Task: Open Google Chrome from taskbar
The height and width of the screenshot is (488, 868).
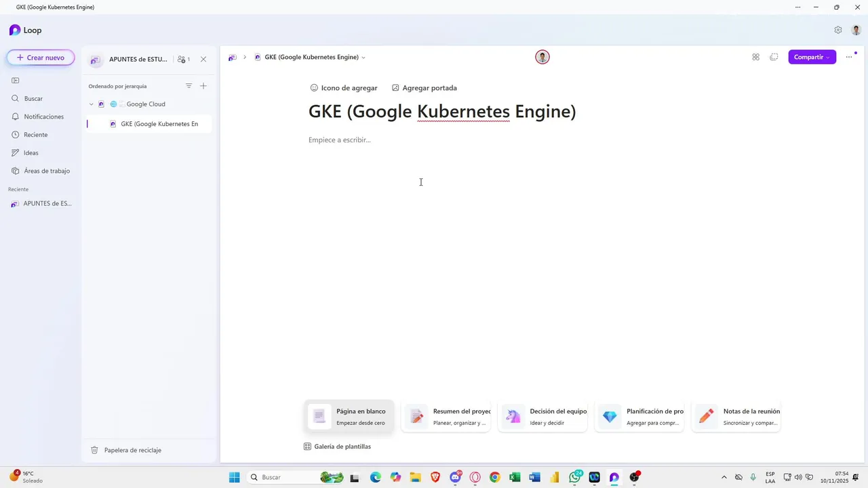Action: pyautogui.click(x=494, y=477)
